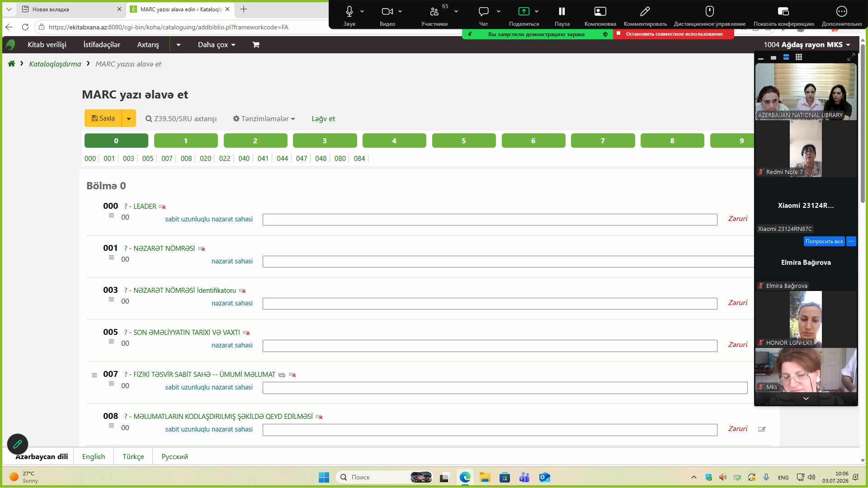Pause screen sharing in Zoom toolbar
Image resolution: width=868 pixels, height=488 pixels.
tap(562, 16)
